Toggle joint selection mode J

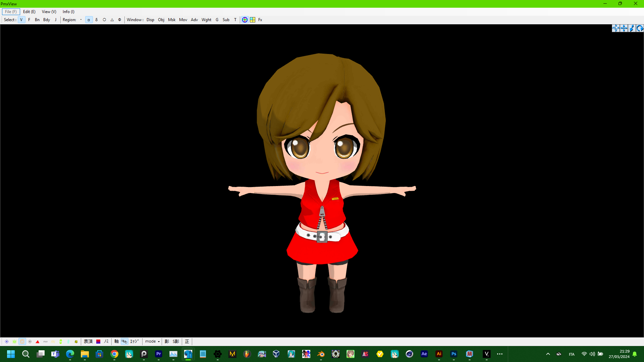point(56,20)
